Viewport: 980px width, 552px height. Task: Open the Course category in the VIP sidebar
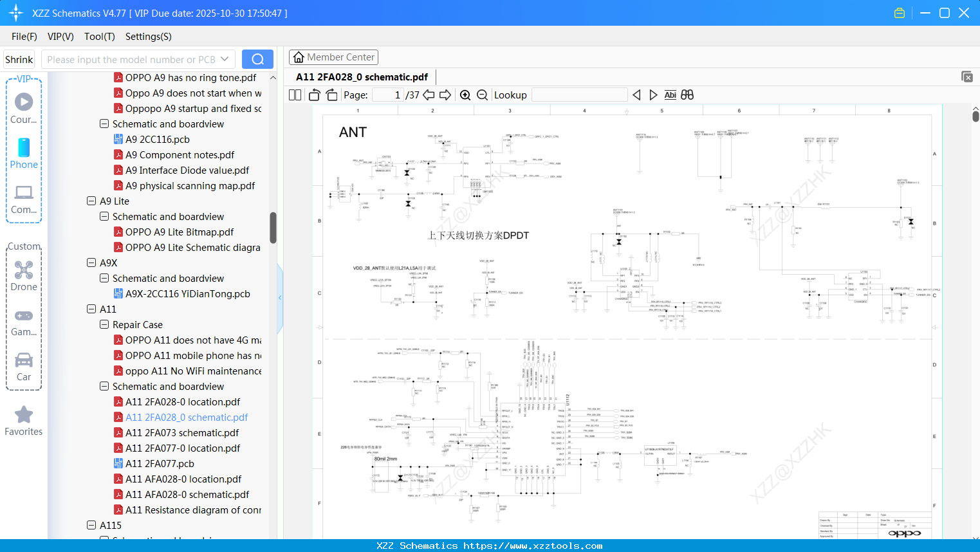coord(24,108)
